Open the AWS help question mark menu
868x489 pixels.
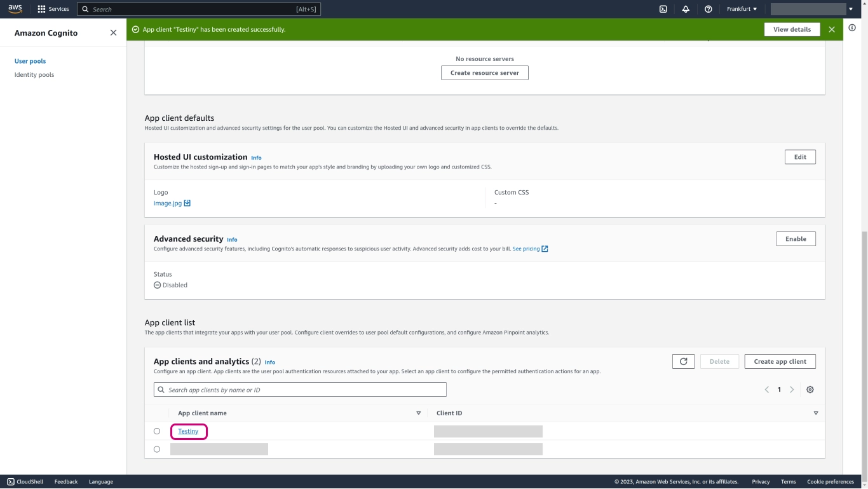[x=708, y=9]
